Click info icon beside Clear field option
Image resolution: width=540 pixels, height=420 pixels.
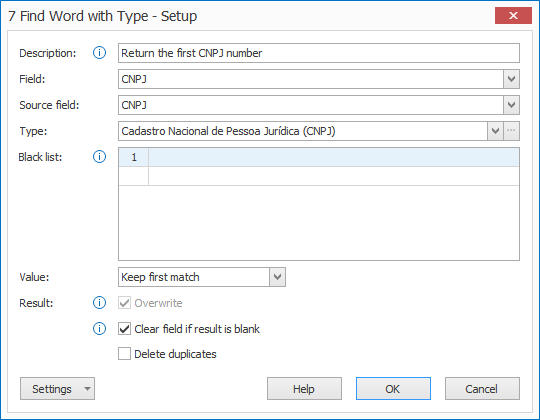tap(99, 329)
